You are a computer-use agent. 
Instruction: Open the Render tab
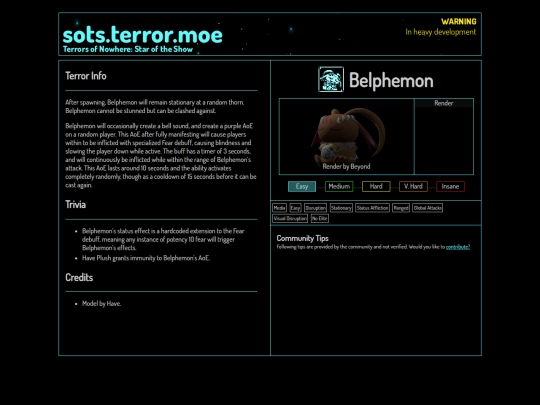pyautogui.click(x=444, y=103)
